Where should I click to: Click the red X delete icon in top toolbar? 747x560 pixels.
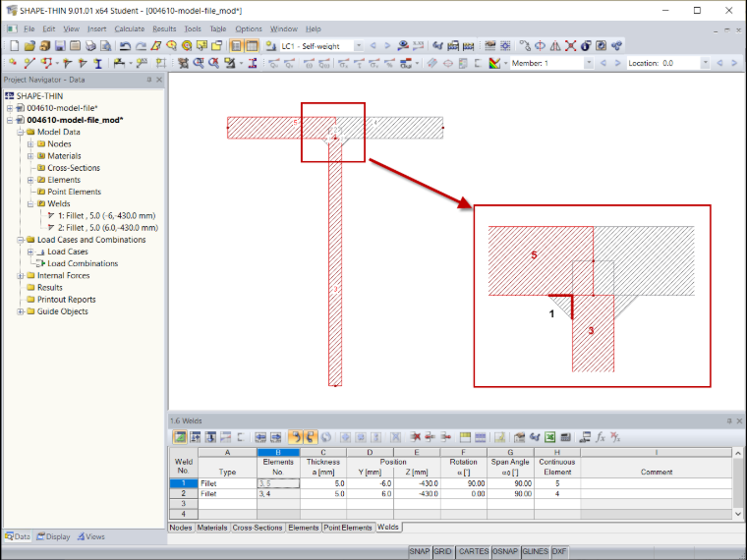coord(570,46)
